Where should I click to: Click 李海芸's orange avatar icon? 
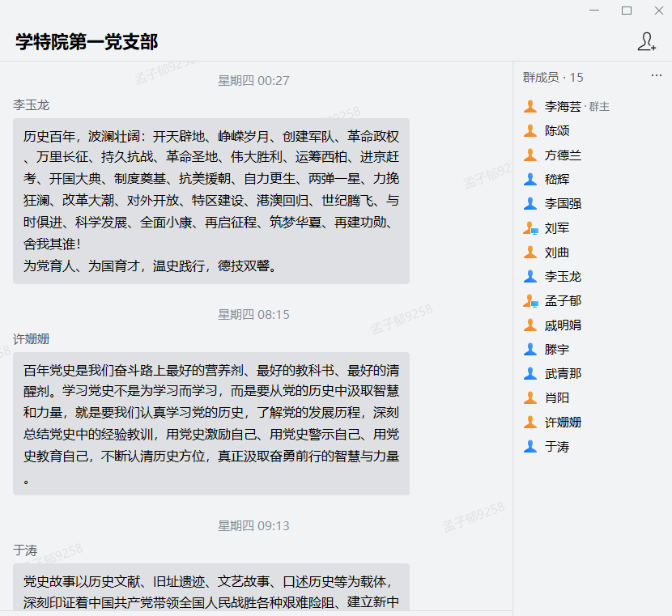point(530,106)
